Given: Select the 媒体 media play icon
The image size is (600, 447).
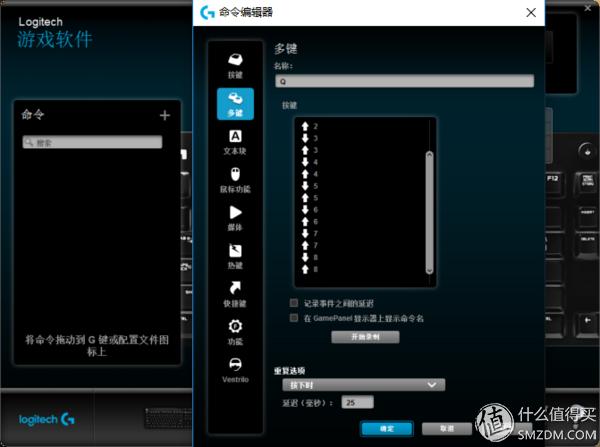Looking at the screenshot, I should (x=235, y=218).
